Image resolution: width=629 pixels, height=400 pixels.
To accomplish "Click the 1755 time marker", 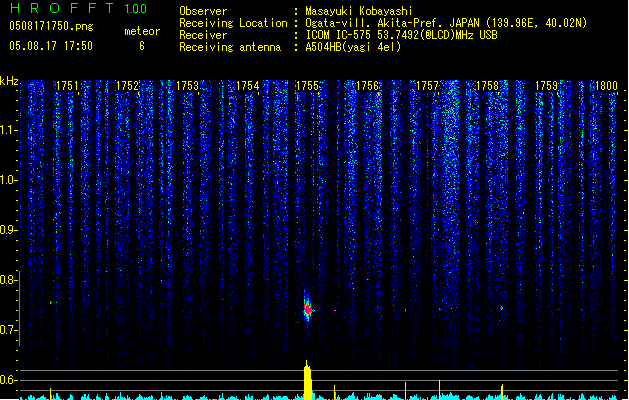I will (x=307, y=86).
